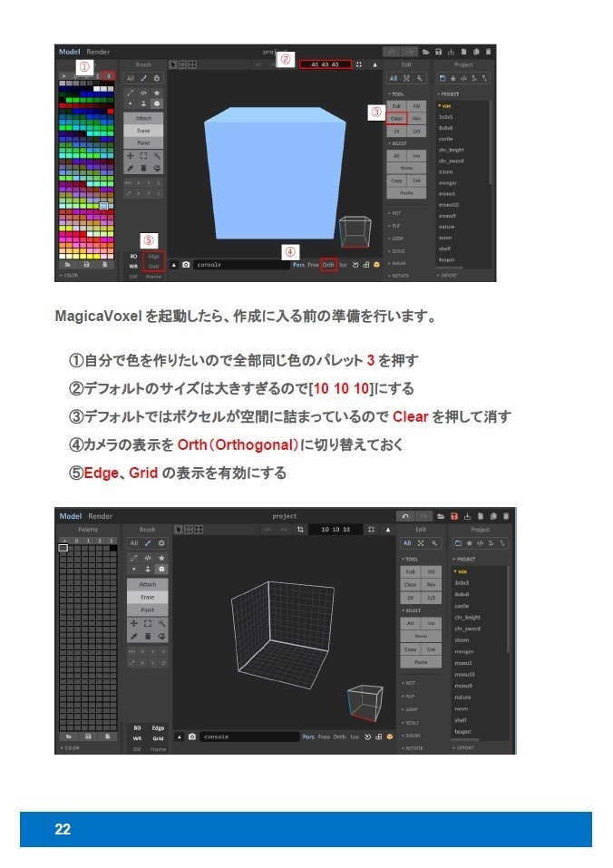Image resolution: width=613 pixels, height=868 pixels.
Task: Click the star icon in the lower Project panel
Action: pos(469,543)
